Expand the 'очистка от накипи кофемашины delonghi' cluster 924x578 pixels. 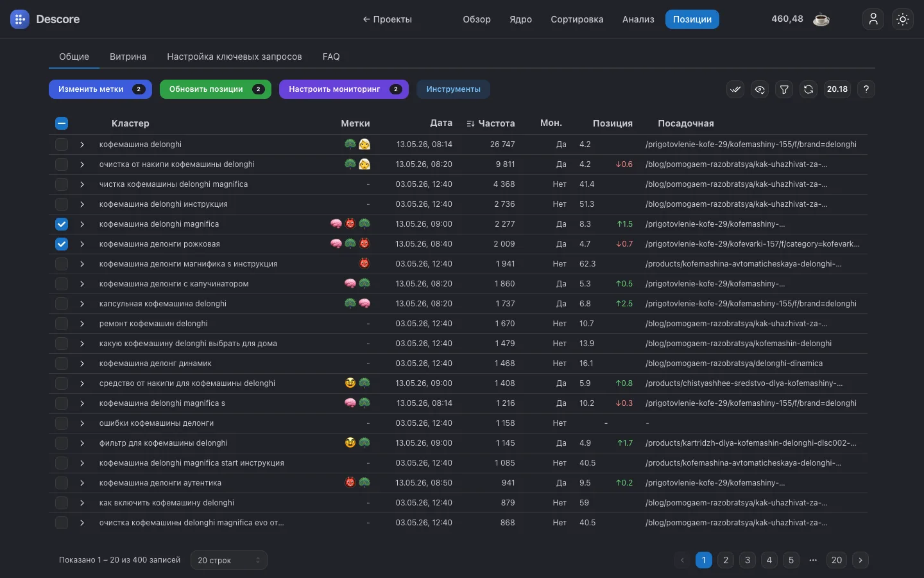tap(82, 164)
